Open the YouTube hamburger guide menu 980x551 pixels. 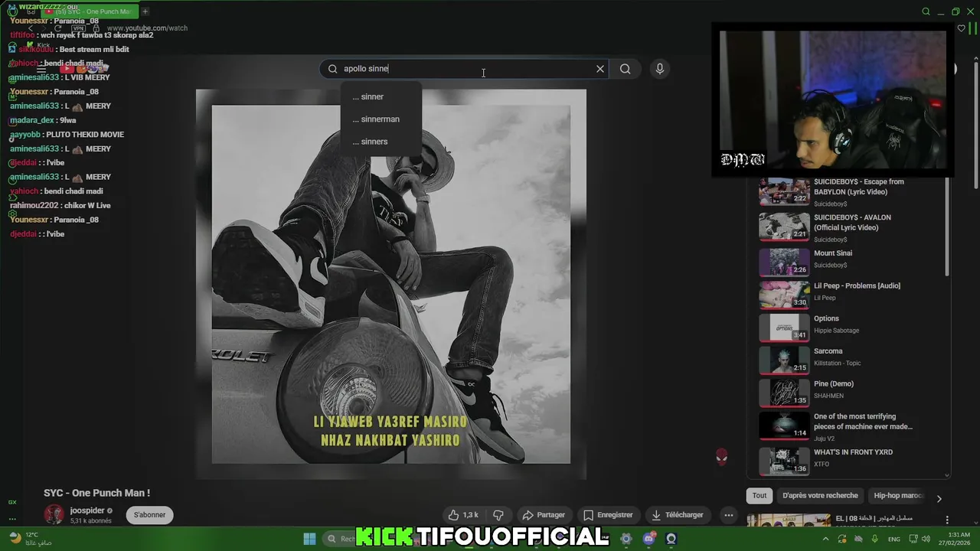pos(41,69)
